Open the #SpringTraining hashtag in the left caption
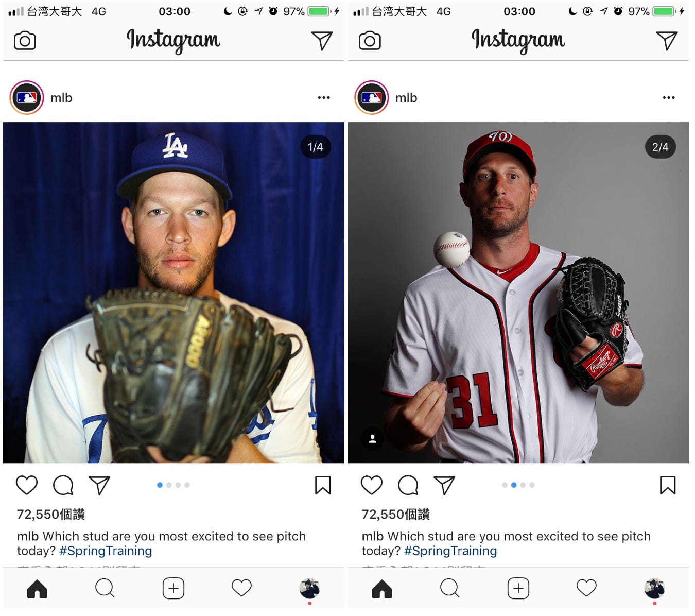The width and height of the screenshot is (695, 616). tap(106, 551)
